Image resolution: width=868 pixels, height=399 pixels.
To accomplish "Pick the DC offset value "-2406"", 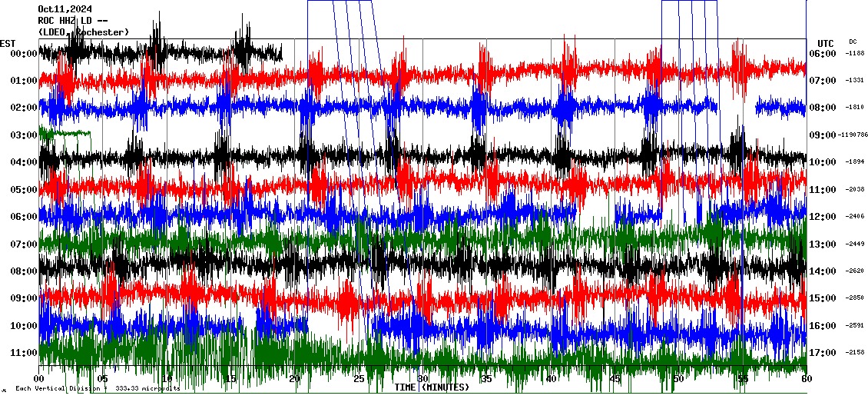I will click(855, 216).
